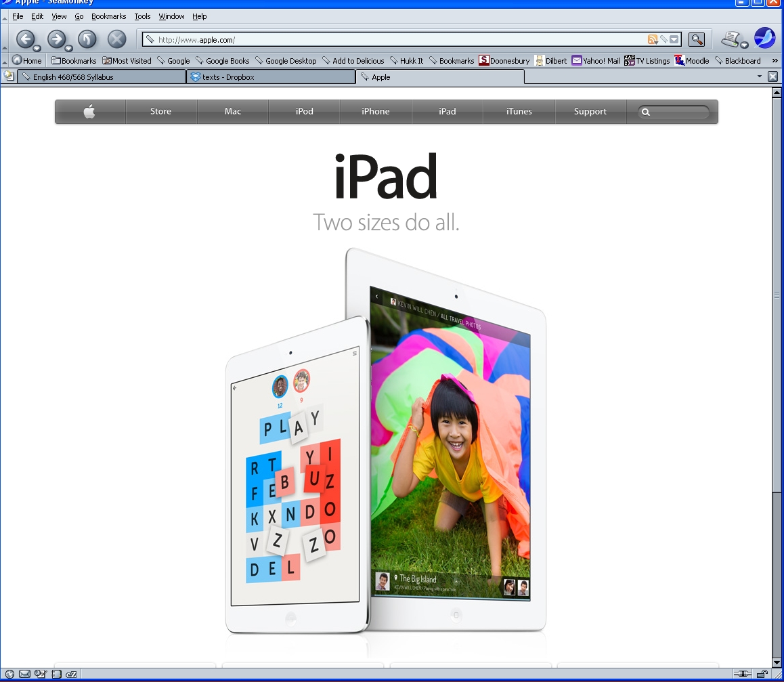Open the list all tabs dropdown
The height and width of the screenshot is (682, 784).
[759, 77]
